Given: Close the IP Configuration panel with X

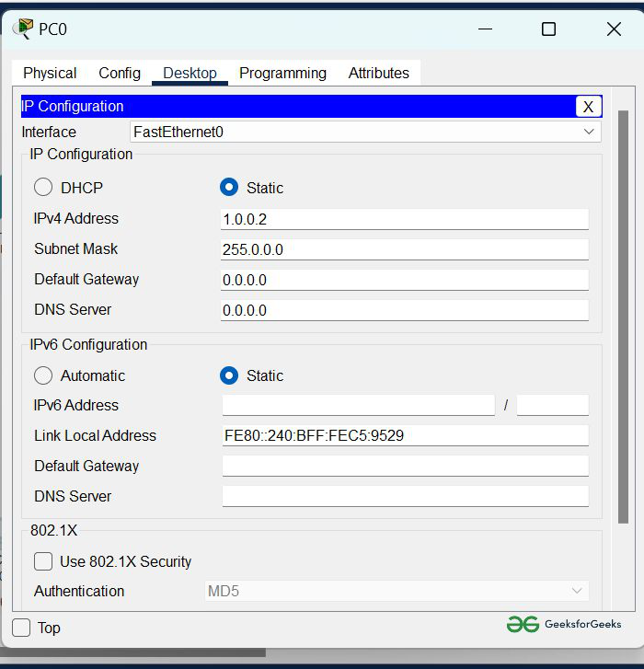Looking at the screenshot, I should 589,106.
